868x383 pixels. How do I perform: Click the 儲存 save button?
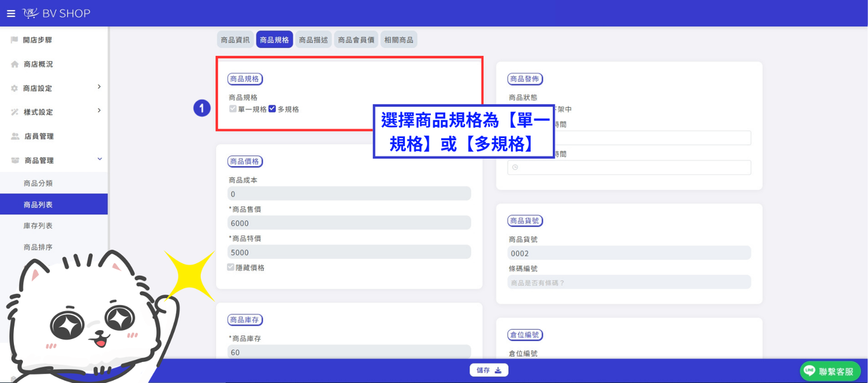[489, 370]
